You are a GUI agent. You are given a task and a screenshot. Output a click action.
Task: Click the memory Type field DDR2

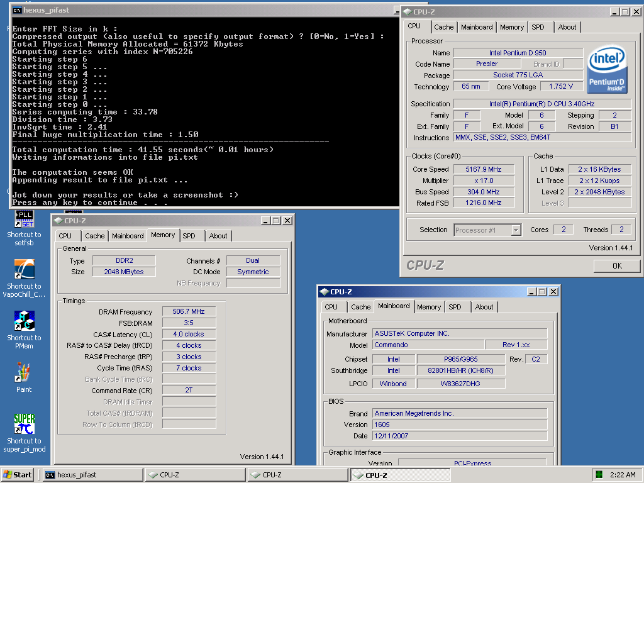124,260
